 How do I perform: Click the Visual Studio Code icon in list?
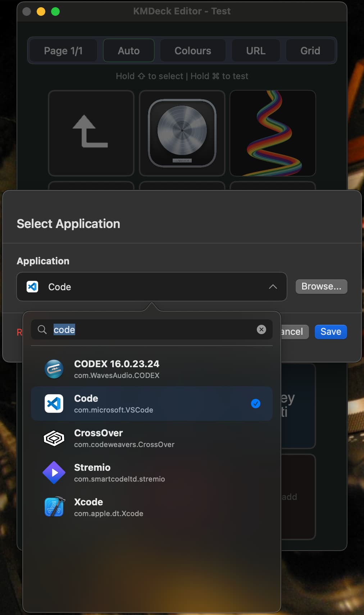coord(54,404)
